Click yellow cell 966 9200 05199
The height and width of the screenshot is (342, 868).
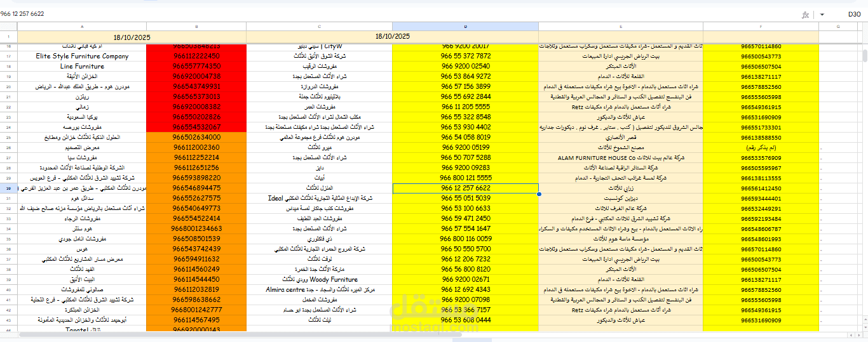[x=466, y=147]
